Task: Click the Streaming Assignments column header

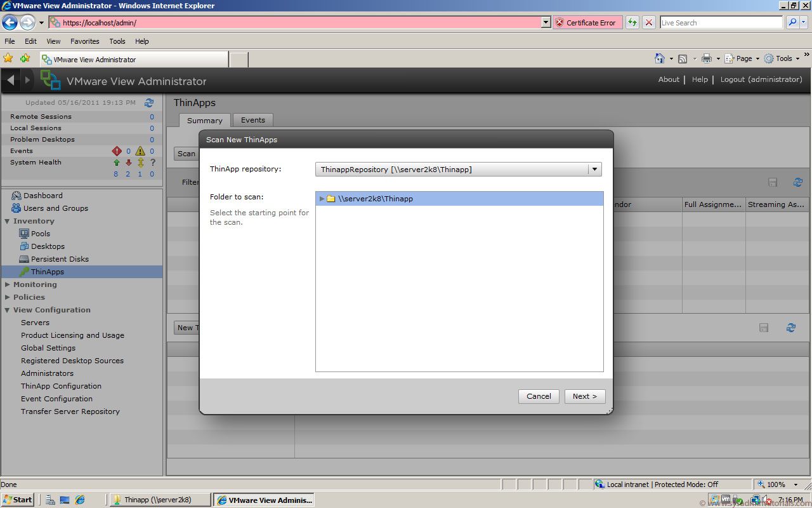Action: pos(777,204)
